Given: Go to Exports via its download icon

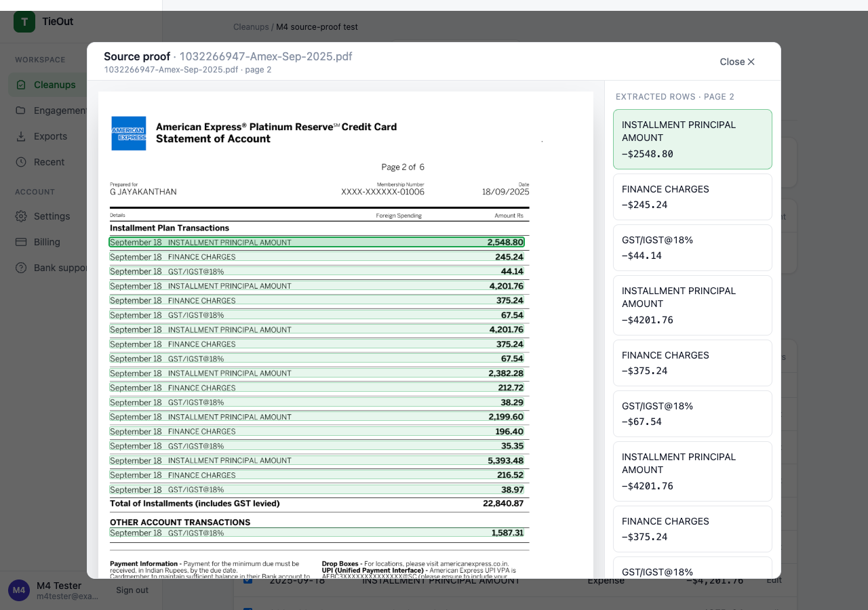Looking at the screenshot, I should click(x=21, y=136).
